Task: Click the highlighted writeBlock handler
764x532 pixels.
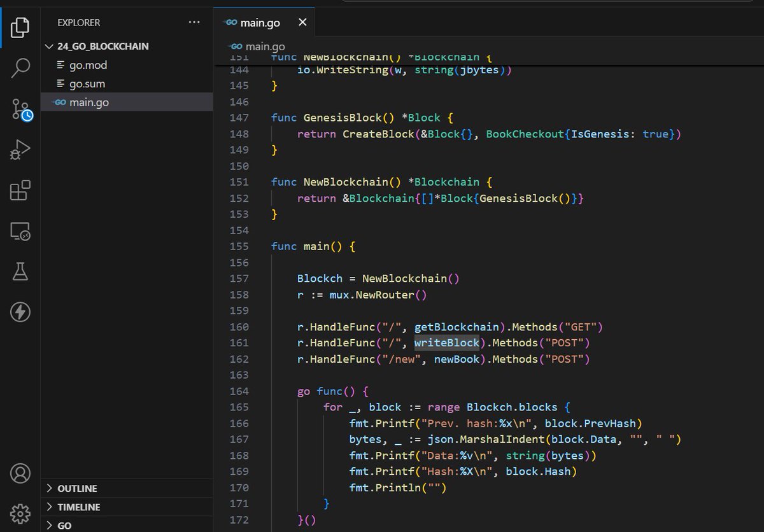Action: click(447, 343)
